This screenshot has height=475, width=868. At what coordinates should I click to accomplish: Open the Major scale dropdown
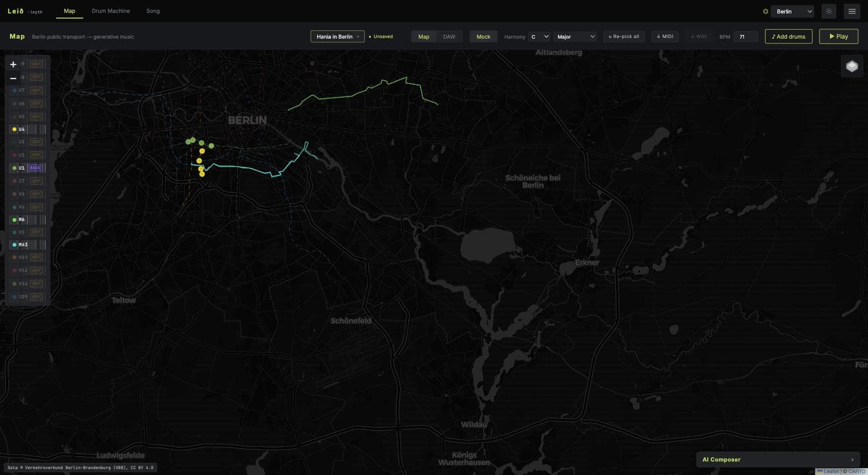(x=575, y=36)
